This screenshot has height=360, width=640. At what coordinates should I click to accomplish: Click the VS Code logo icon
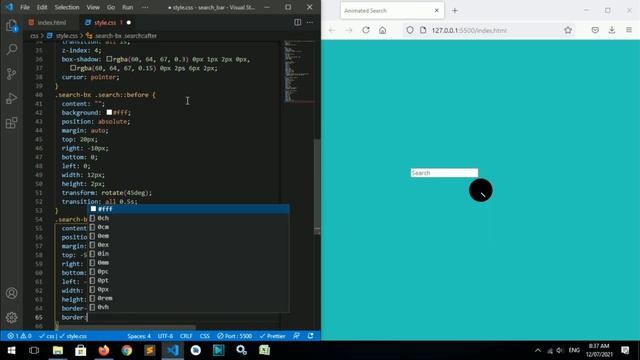[9, 7]
